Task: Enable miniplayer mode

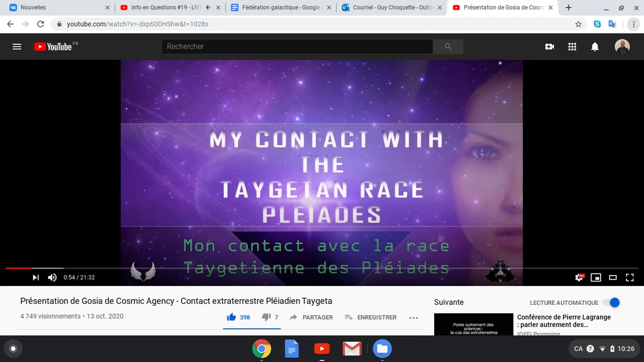Action: coord(596,278)
